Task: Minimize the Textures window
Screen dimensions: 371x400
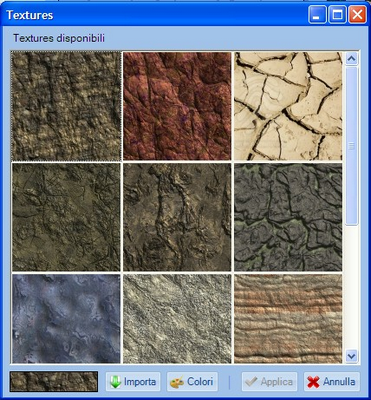Action: (317, 15)
